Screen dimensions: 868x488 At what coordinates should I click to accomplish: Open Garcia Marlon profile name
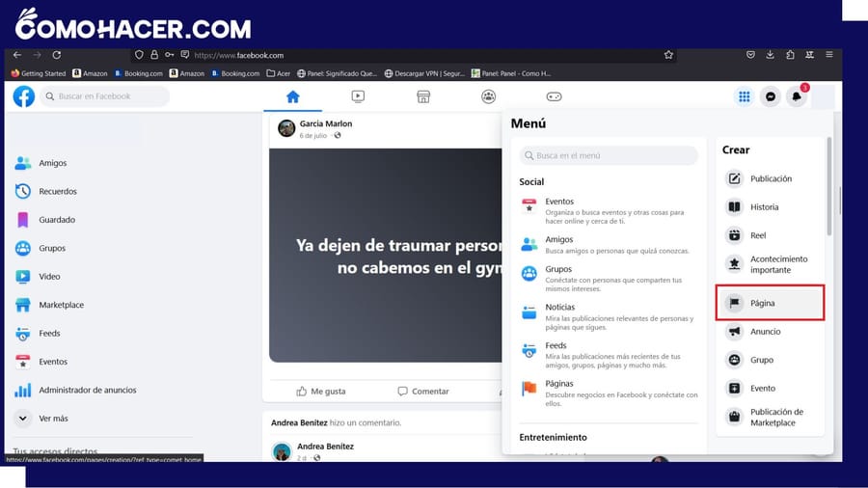click(x=326, y=123)
